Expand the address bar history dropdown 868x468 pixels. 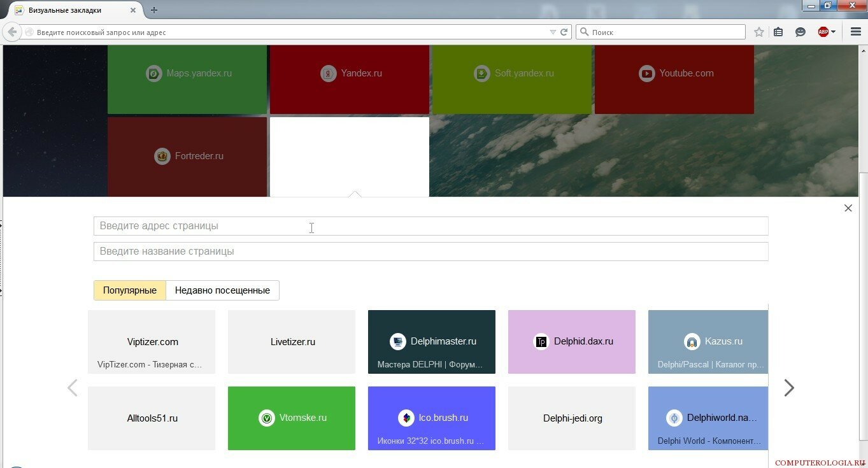[x=553, y=32]
